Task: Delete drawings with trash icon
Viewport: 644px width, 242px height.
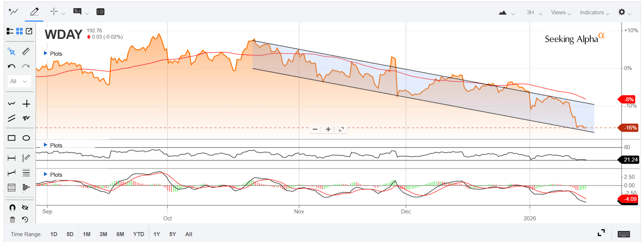Action: coord(12,220)
